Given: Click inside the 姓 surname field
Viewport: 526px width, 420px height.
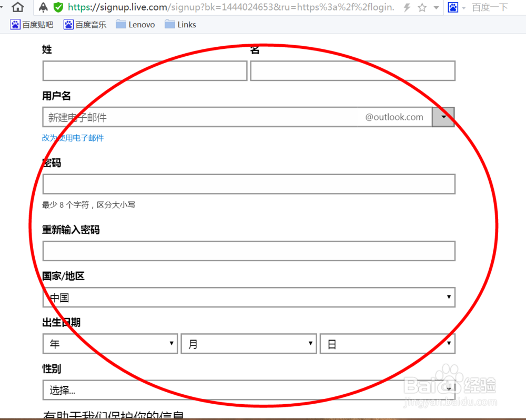Looking at the screenshot, I should click(x=145, y=70).
